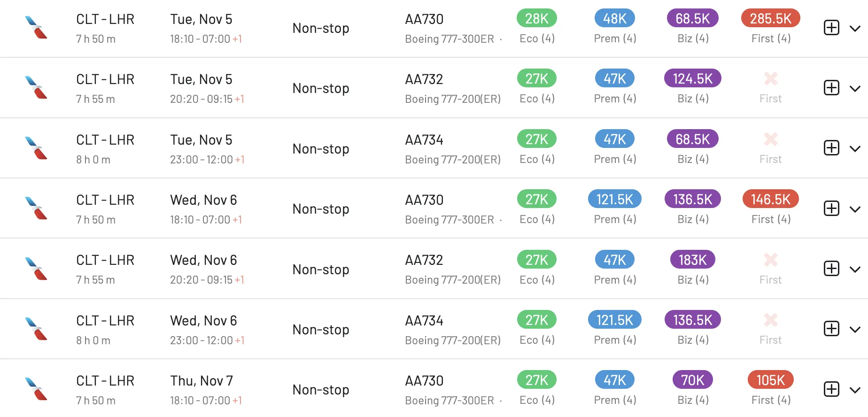This screenshot has width=868, height=417.
Task: Expand Thu Nov 7 AA730 flight details
Action: (x=855, y=390)
